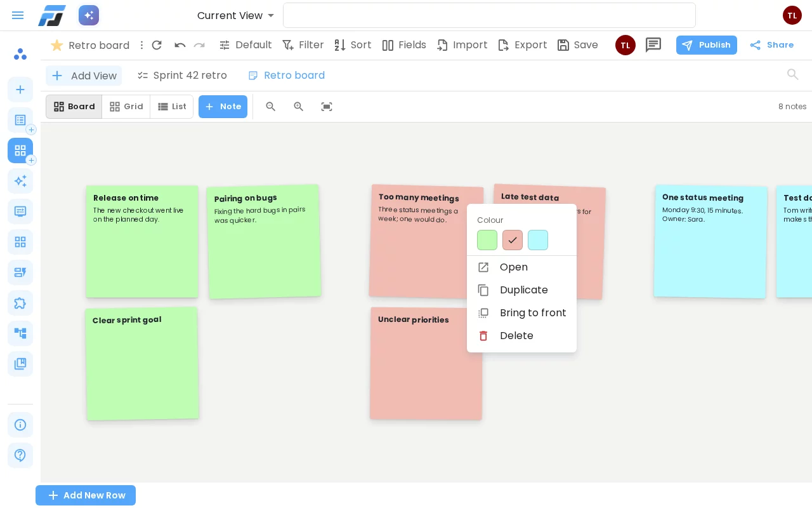812x508 pixels.
Task: Open the Sort options
Action: [x=353, y=45]
